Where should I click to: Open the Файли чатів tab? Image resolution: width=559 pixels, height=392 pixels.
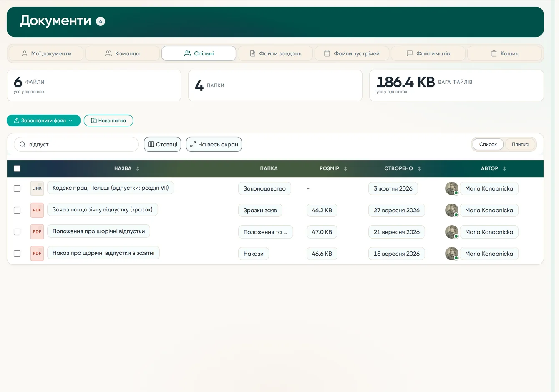[428, 53]
